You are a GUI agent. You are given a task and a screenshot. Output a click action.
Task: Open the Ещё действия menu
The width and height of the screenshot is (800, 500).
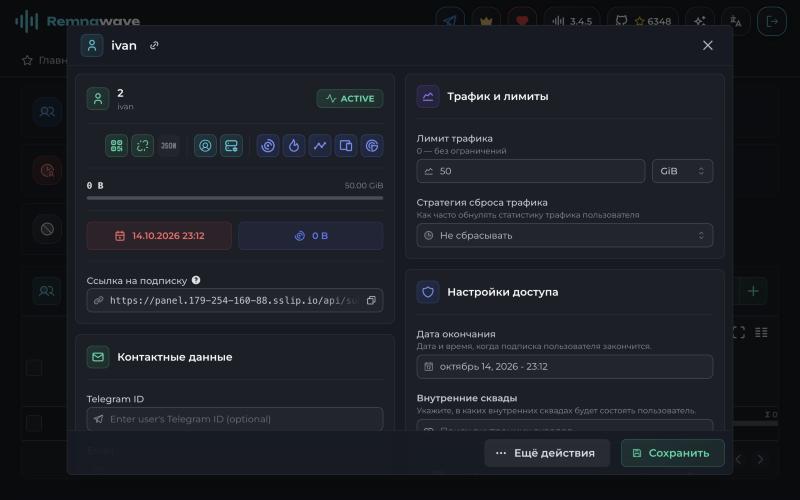pos(547,453)
